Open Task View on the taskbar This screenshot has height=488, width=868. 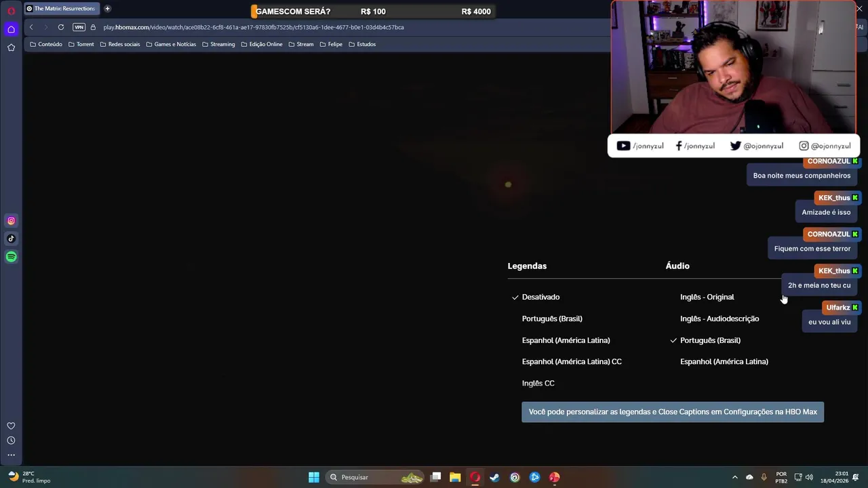pos(436,477)
